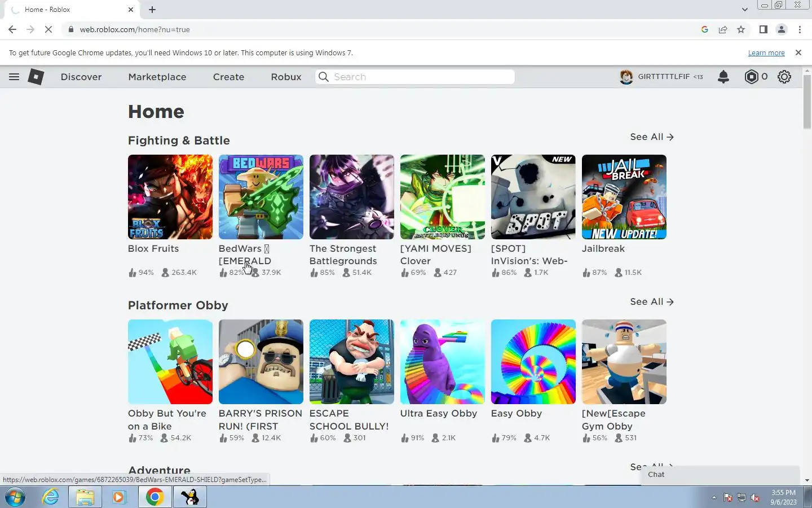
Task: Open the Robux balance icon
Action: pos(751,77)
